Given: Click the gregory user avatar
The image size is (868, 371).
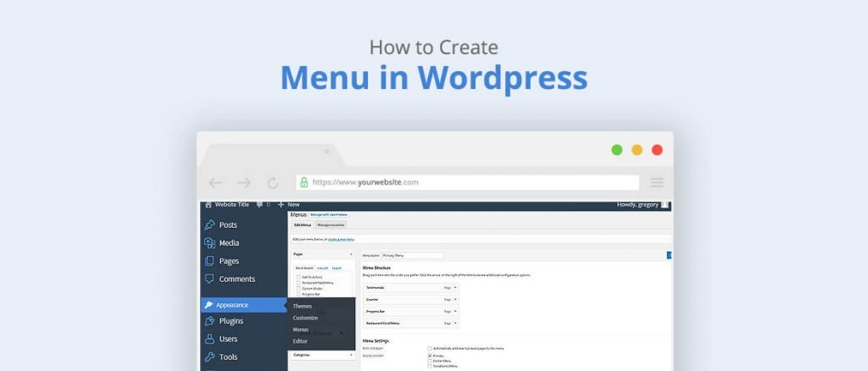Looking at the screenshot, I should (x=665, y=205).
